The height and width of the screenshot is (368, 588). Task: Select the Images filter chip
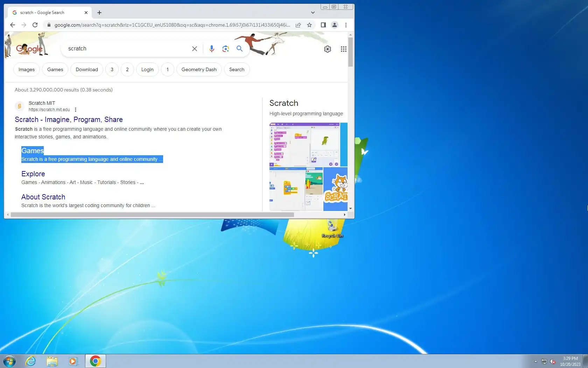point(27,69)
